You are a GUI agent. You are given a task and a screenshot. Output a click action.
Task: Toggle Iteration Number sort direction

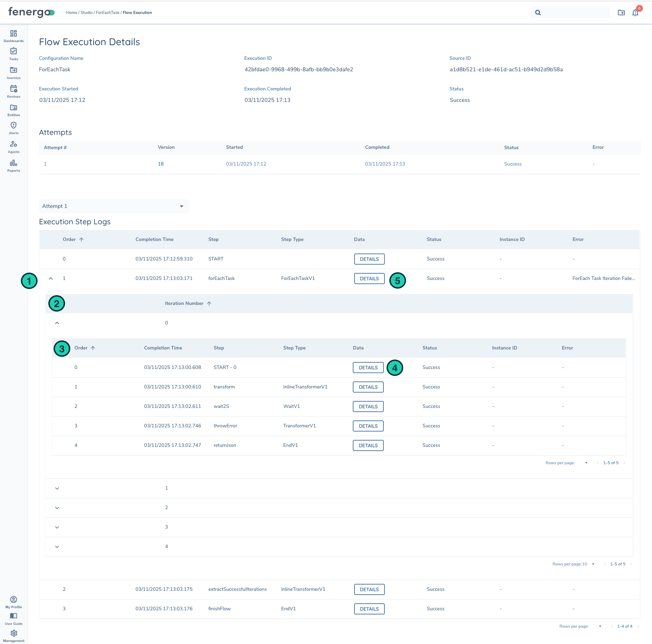click(188, 303)
